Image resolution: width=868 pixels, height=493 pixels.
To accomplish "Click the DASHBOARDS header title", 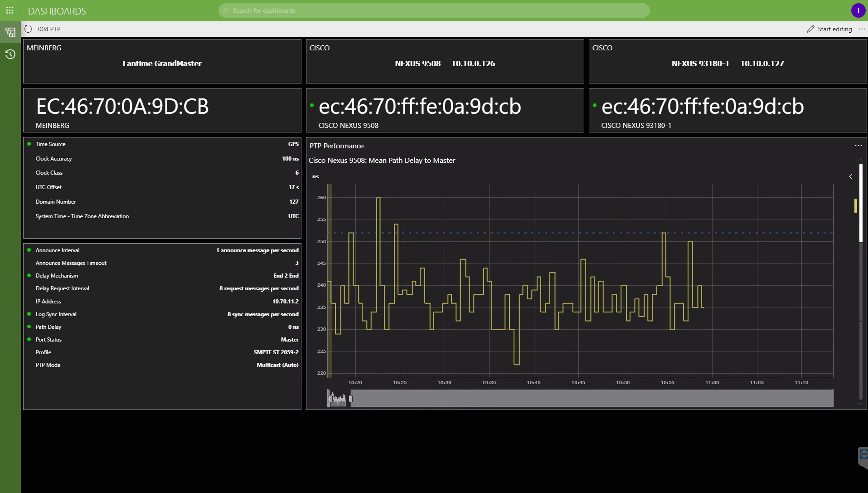I will 57,11.
